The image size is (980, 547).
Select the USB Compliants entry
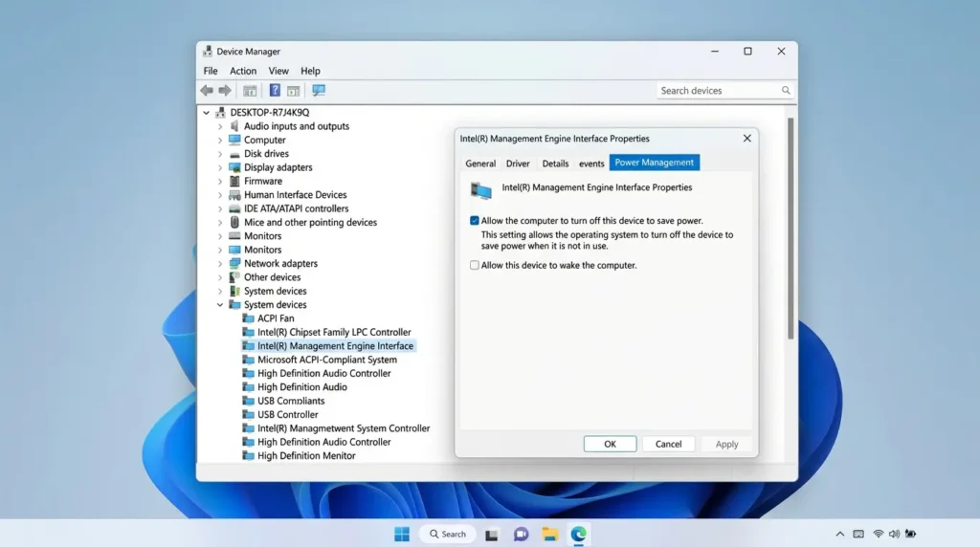click(291, 401)
